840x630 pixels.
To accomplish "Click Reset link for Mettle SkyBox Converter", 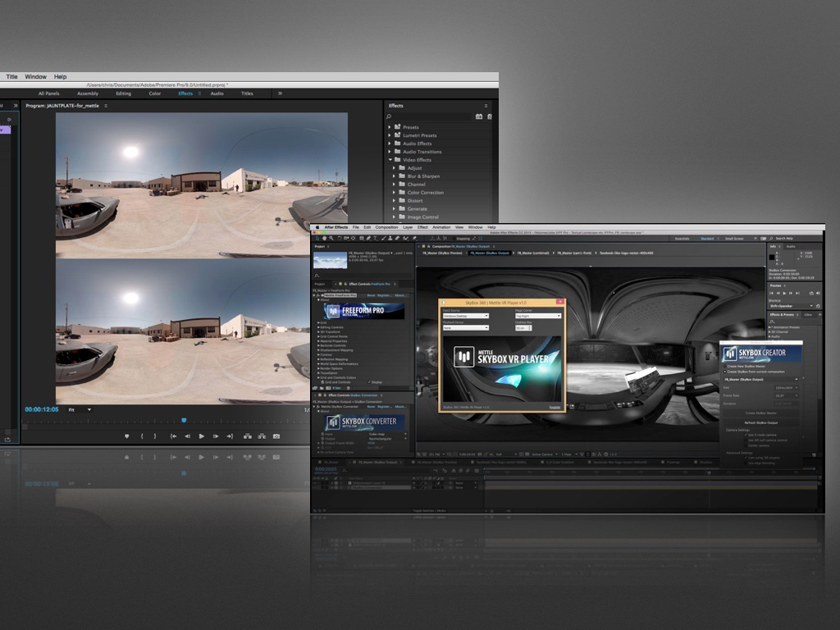I will point(372,407).
